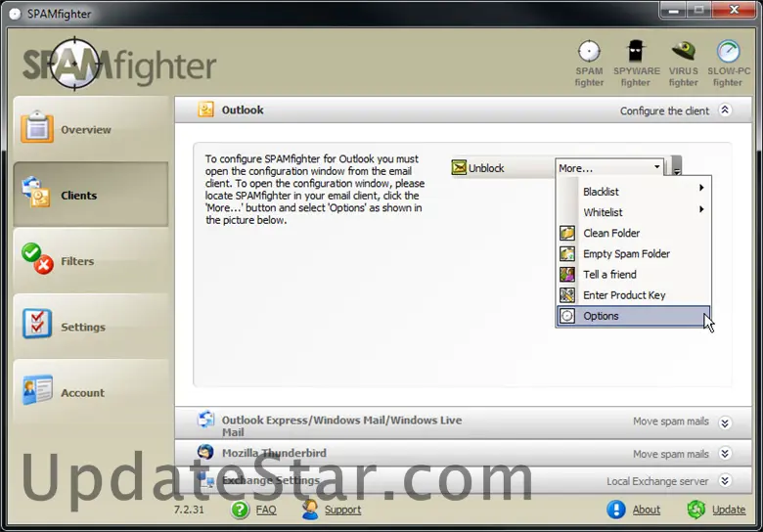Image resolution: width=763 pixels, height=532 pixels.
Task: Minimize the SPAMfighter window
Action: tap(674, 10)
